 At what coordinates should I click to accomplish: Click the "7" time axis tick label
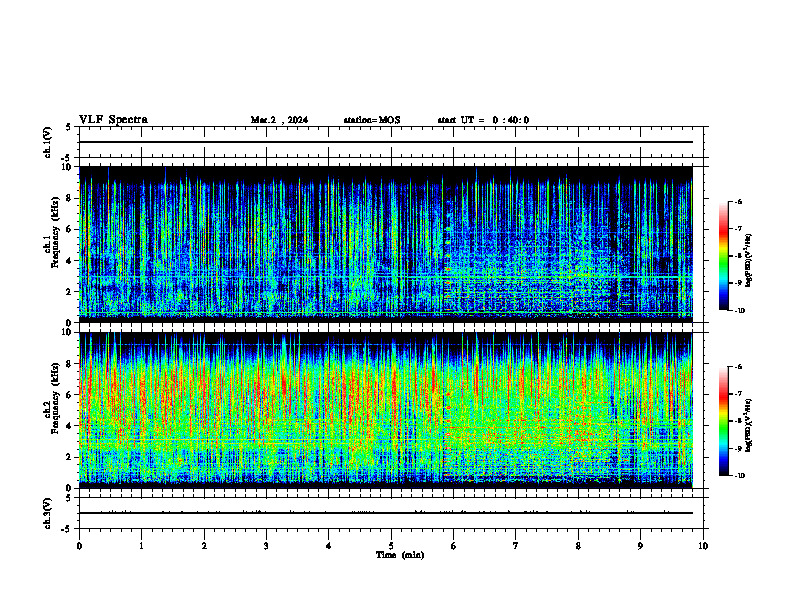click(516, 546)
